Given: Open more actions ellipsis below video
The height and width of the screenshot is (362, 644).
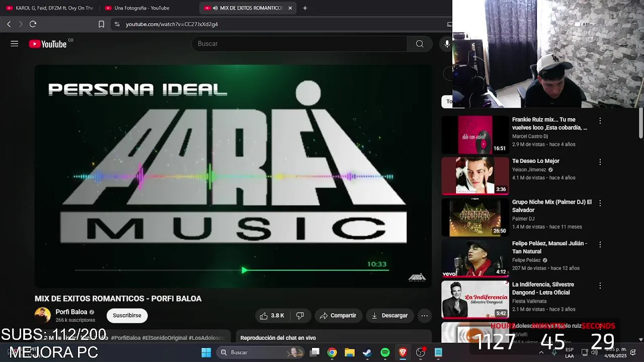Looking at the screenshot, I should click(x=425, y=316).
